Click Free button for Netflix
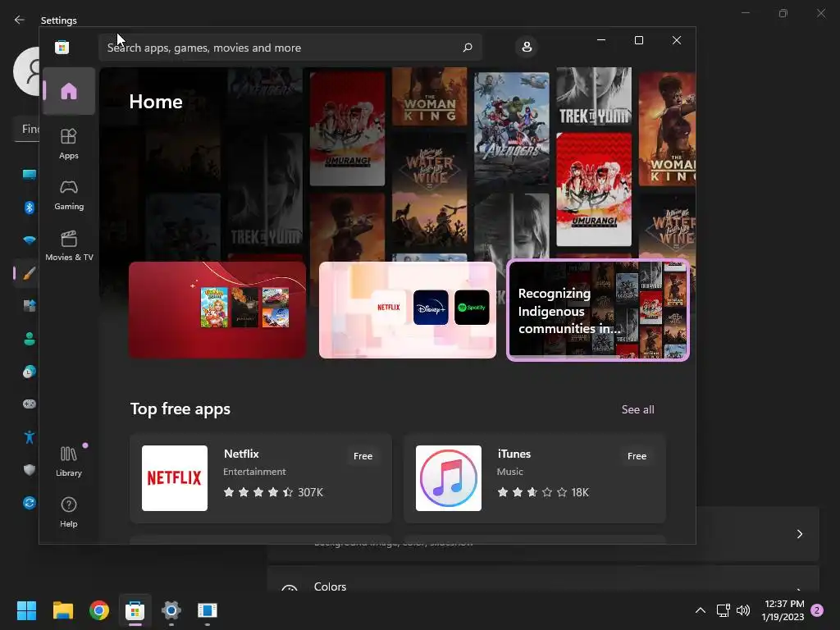The image size is (840, 630). [x=363, y=456]
